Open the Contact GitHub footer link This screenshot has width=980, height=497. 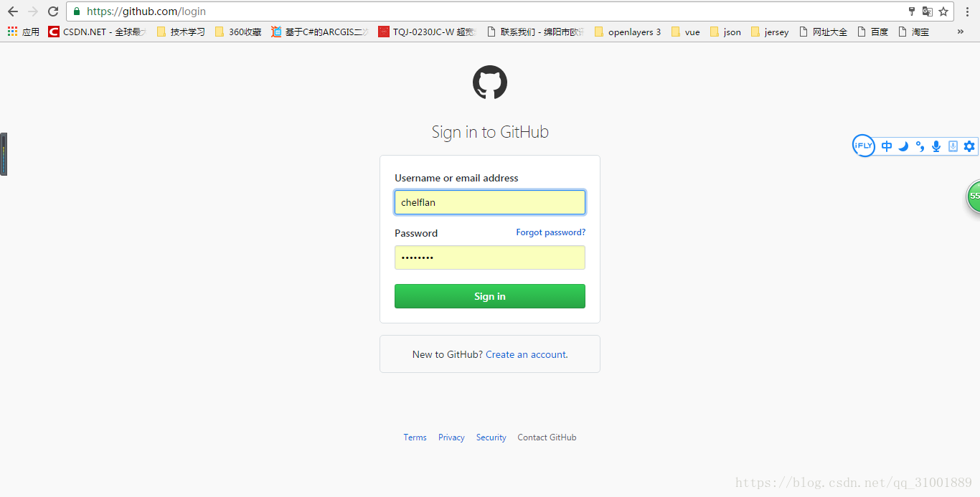tap(547, 437)
